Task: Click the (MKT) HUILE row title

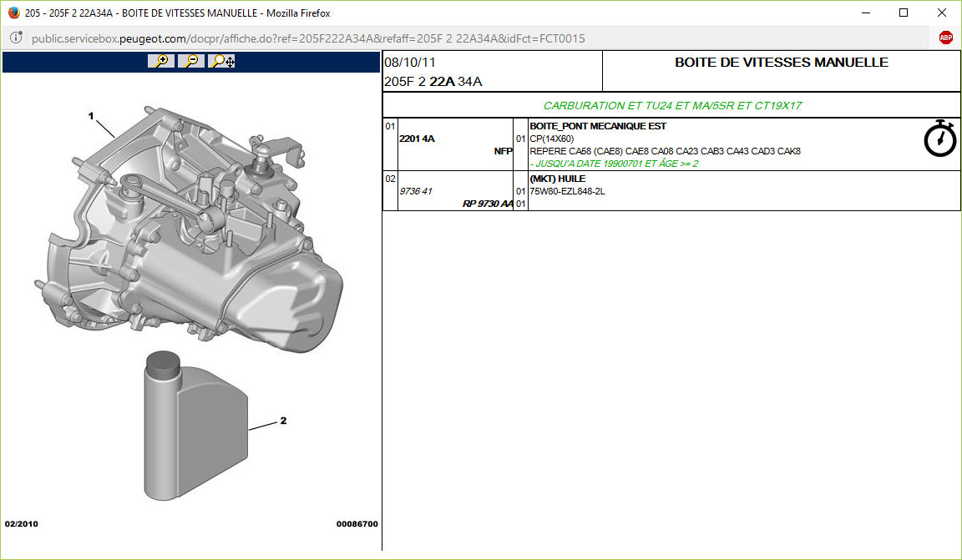Action: coord(557,179)
